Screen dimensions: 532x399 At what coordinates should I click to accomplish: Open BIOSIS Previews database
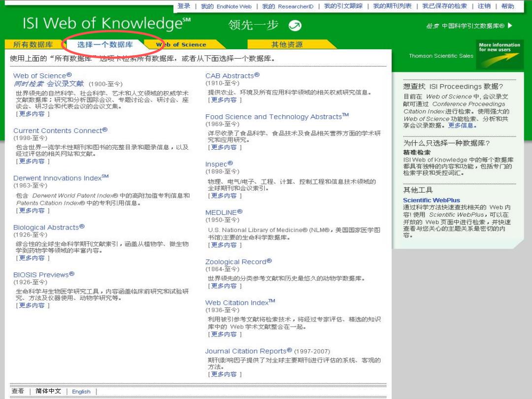(x=44, y=274)
